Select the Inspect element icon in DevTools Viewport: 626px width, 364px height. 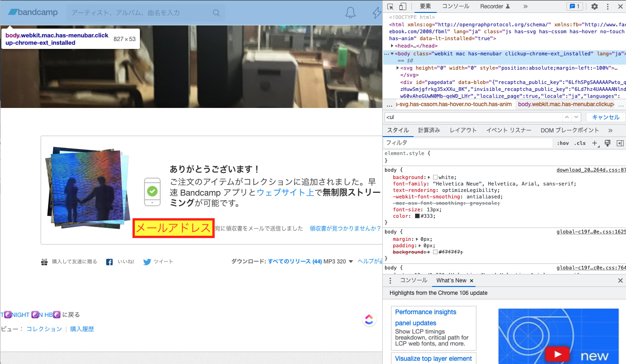click(x=390, y=6)
